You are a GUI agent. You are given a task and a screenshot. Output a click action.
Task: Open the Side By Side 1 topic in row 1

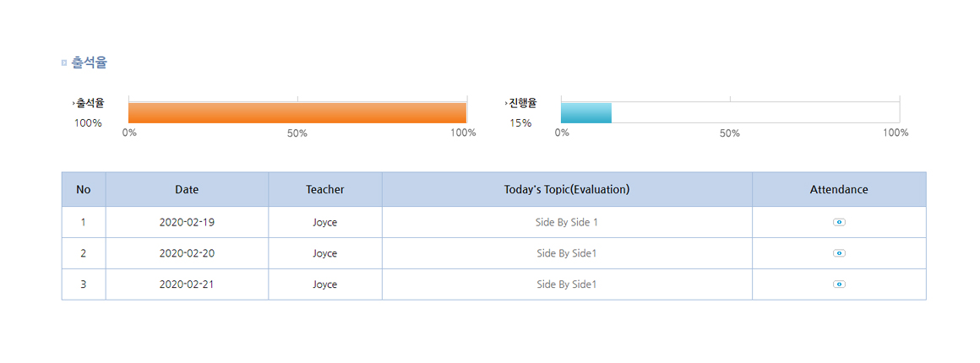pos(567,223)
